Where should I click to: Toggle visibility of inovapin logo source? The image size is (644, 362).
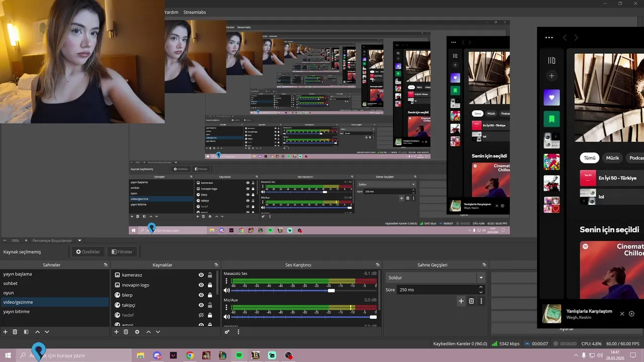(201, 285)
